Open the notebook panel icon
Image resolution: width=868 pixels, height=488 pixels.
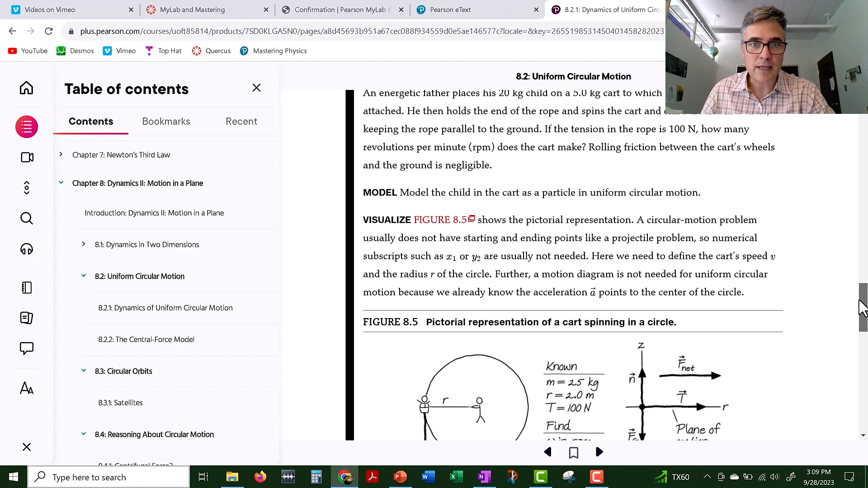click(26, 287)
